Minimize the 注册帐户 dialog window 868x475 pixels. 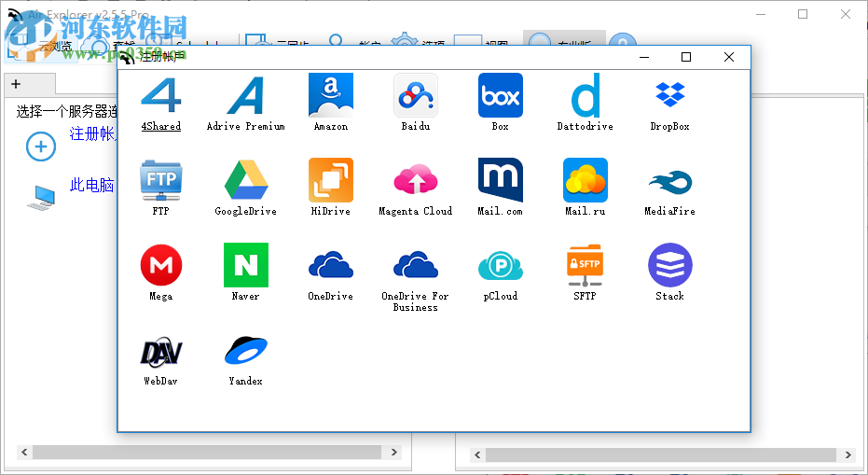[644, 57]
